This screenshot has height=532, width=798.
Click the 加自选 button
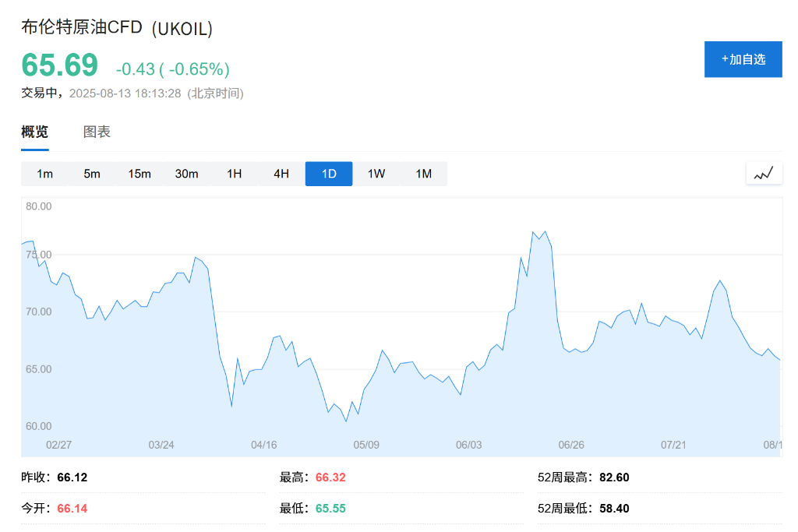(743, 59)
